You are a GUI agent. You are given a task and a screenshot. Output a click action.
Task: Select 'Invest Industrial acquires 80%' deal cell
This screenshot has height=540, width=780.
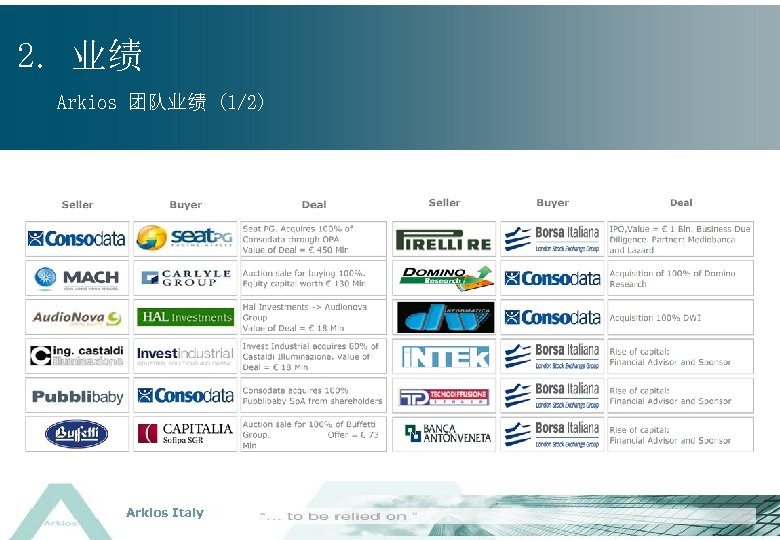click(x=313, y=356)
